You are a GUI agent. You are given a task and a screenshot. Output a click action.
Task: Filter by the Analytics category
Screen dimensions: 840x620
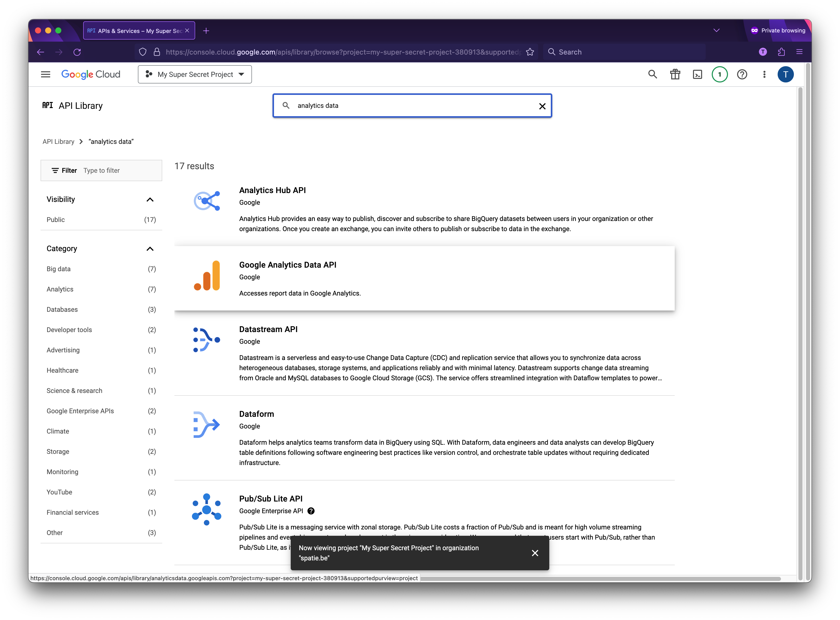pyautogui.click(x=60, y=289)
